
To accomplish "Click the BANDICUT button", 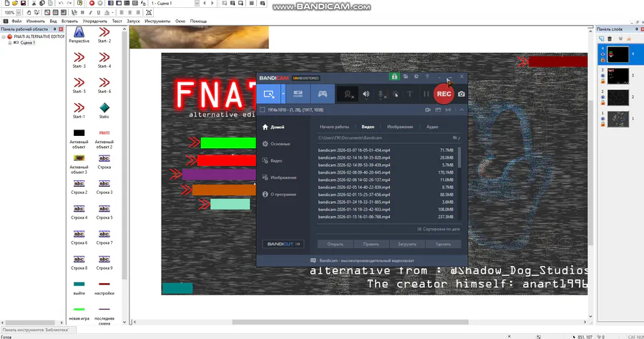I will point(283,244).
